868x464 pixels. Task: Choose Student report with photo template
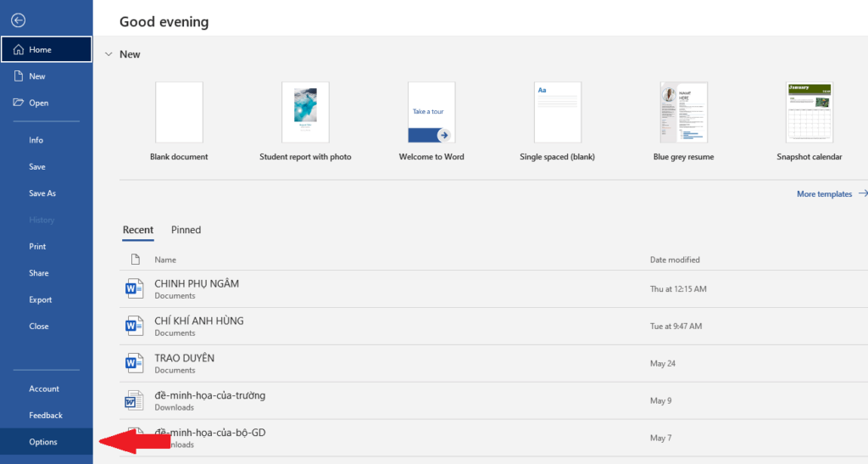[x=305, y=121]
